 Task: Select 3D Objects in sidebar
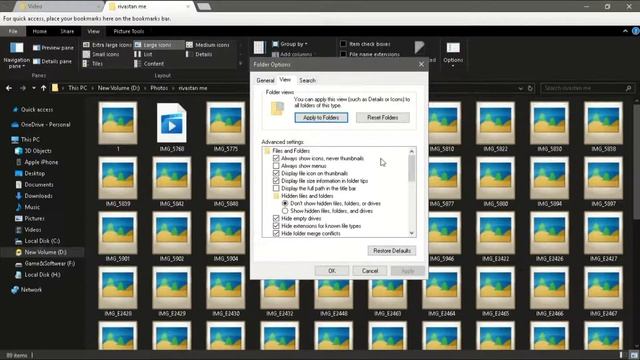coord(33,151)
